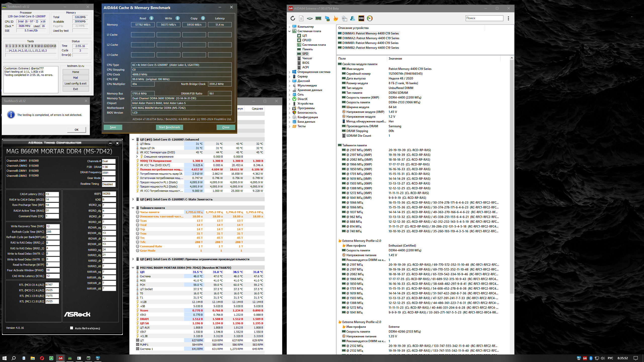Open the report document icon in AIDA64 toolbar
Image resolution: width=644 pixels, height=362 pixels.
click(x=301, y=18)
